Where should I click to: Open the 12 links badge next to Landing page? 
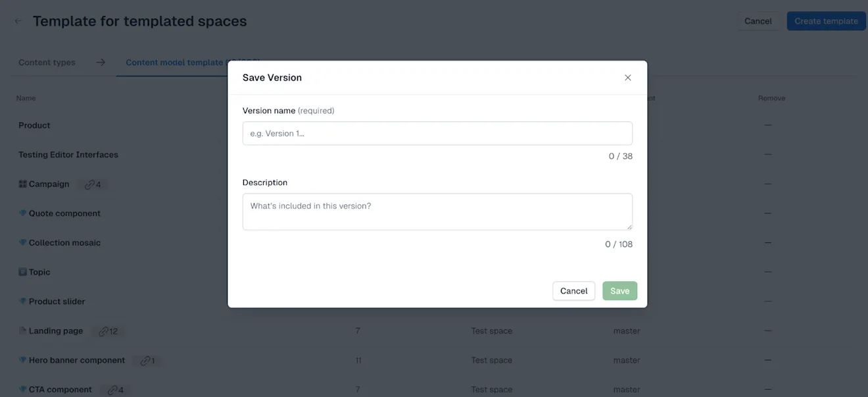[x=109, y=331]
